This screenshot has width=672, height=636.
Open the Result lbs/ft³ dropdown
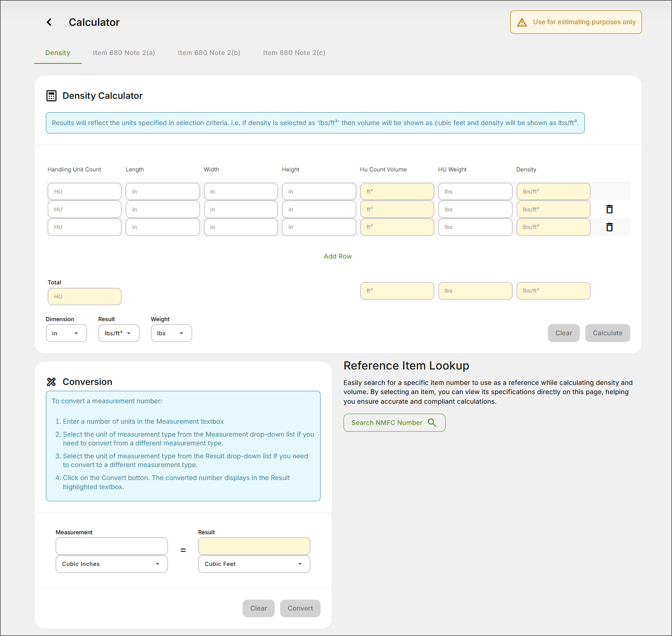tap(119, 333)
